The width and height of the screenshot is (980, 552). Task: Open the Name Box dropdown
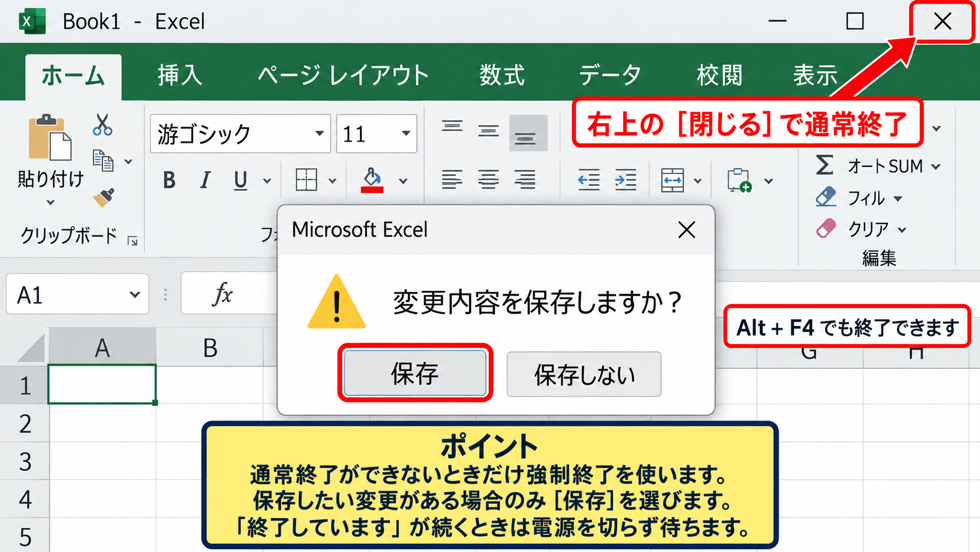click(x=135, y=294)
